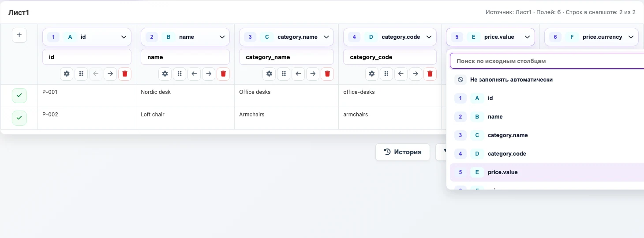Move name column right with arrow
The image size is (644, 238).
pos(209,74)
